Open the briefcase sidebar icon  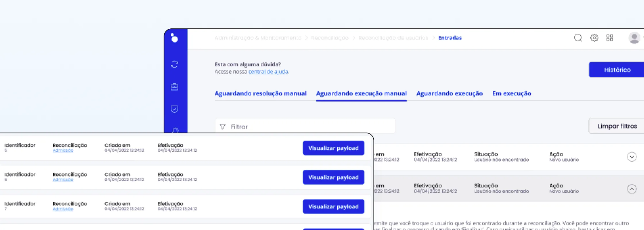point(175,87)
